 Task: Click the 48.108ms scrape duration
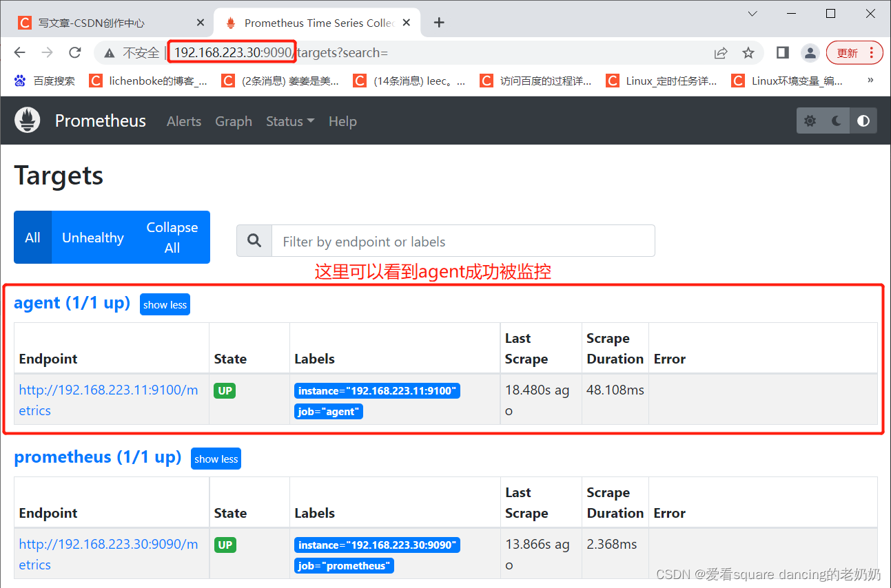coord(615,390)
